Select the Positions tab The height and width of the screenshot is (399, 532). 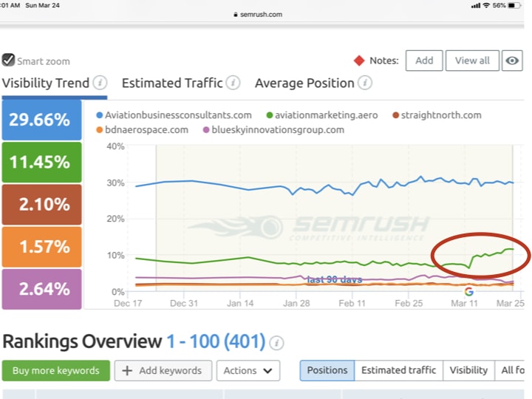(327, 370)
